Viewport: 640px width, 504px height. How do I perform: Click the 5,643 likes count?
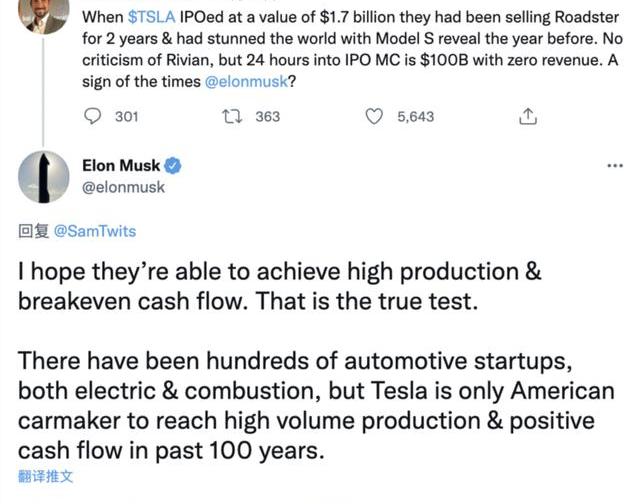point(415,117)
